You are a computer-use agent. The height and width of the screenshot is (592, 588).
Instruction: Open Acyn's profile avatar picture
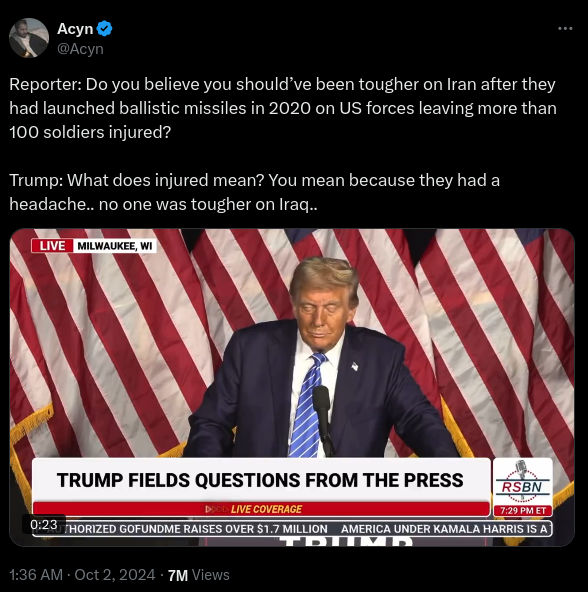click(29, 38)
